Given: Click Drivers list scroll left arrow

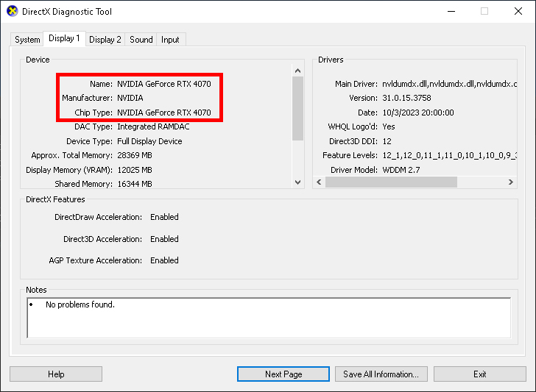Looking at the screenshot, I should click(x=319, y=182).
